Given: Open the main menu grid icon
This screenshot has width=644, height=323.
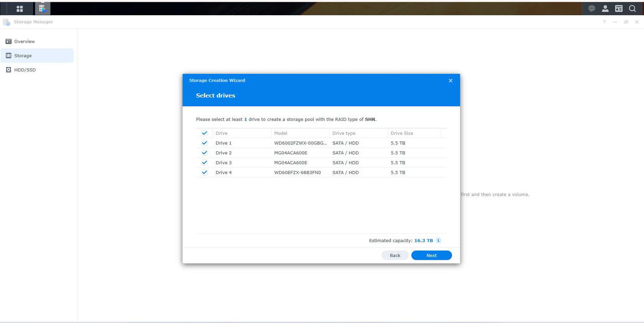Looking at the screenshot, I should tap(20, 8).
